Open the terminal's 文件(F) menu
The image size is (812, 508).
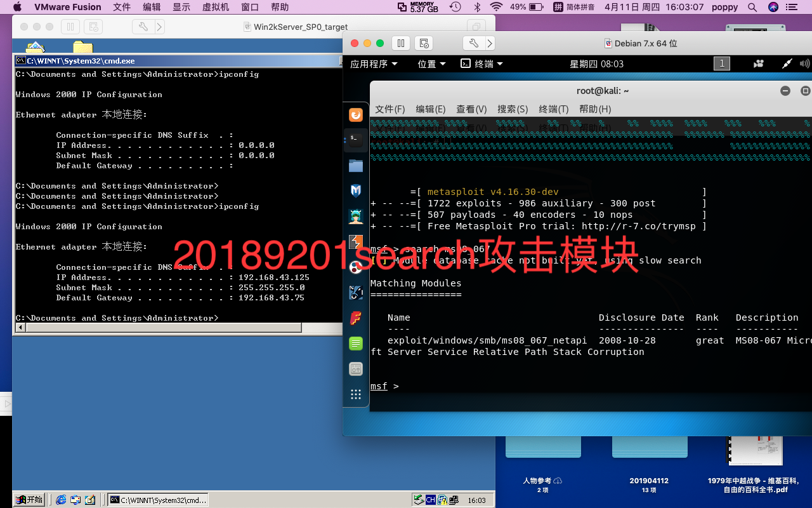[390, 109]
